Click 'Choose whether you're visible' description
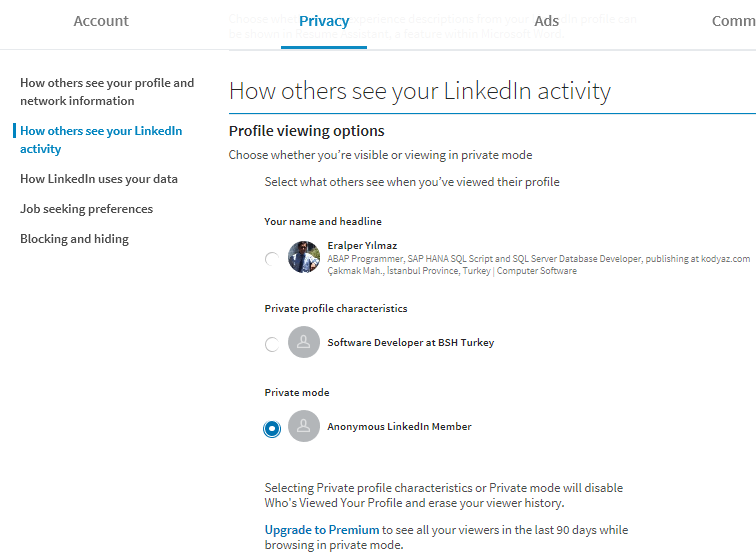Image resolution: width=756 pixels, height=559 pixels. pyautogui.click(x=380, y=155)
